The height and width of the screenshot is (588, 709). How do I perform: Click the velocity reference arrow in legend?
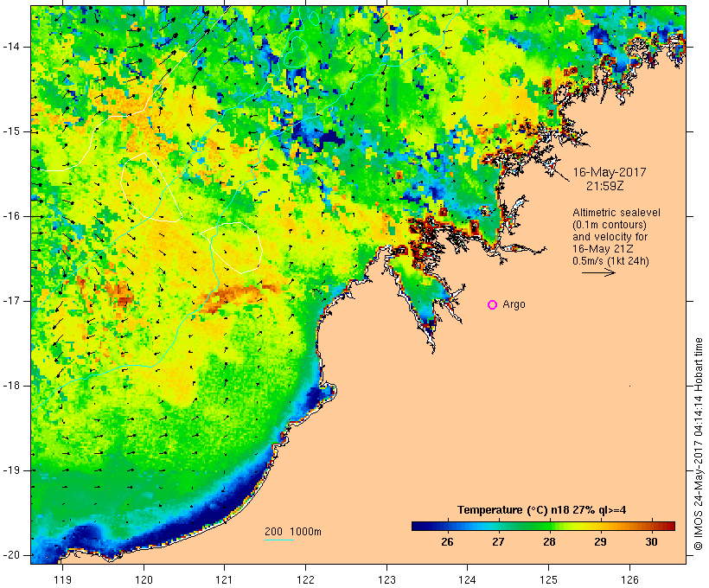pyautogui.click(x=598, y=272)
